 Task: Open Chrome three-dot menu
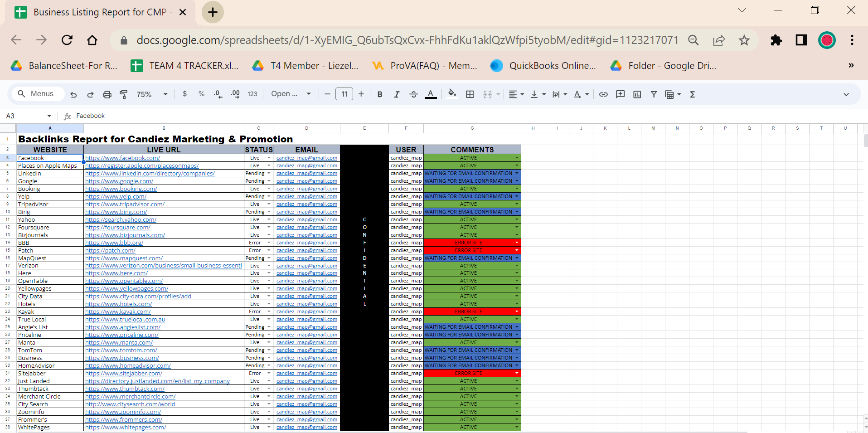coord(852,40)
